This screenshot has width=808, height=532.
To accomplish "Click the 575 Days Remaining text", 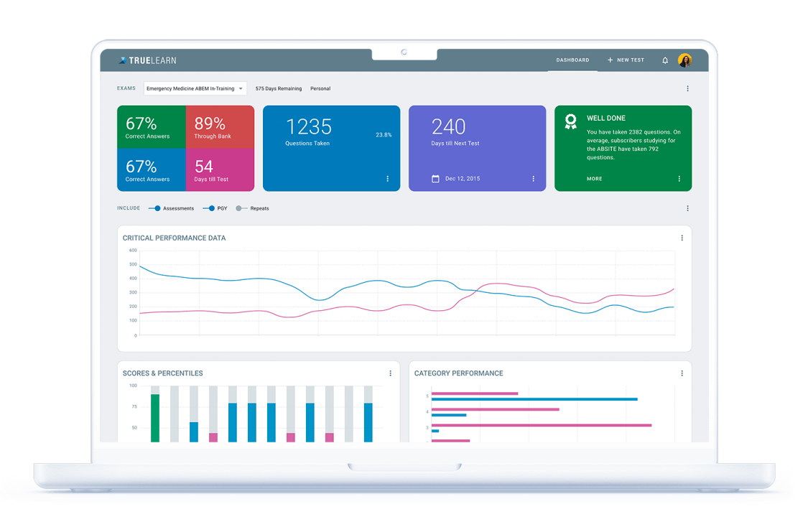I will tap(279, 88).
